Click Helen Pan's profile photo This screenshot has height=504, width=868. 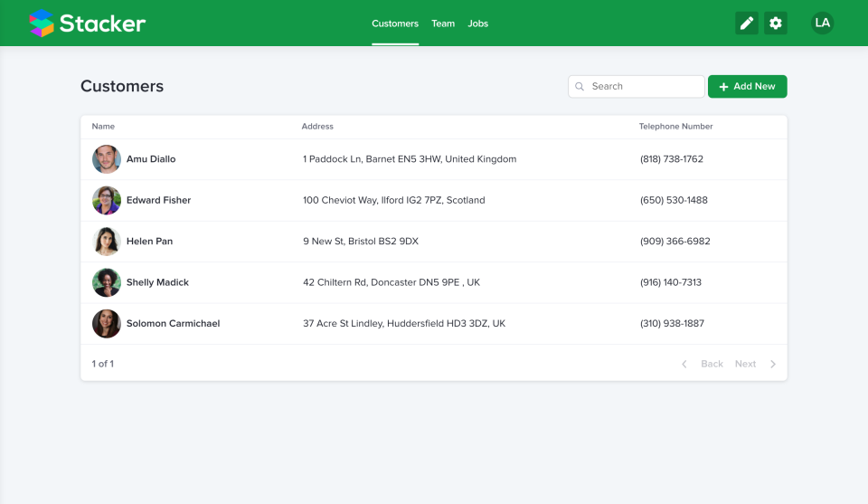tap(107, 242)
